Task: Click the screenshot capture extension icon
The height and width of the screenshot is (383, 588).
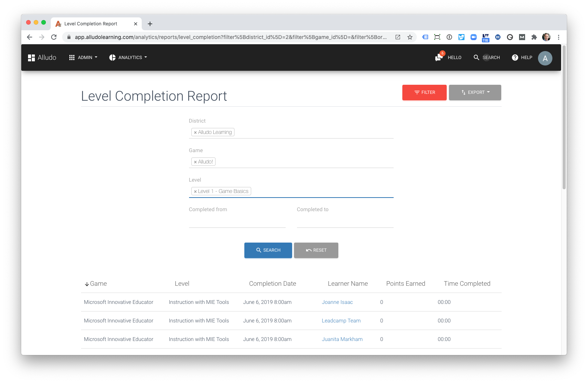Action: point(437,37)
